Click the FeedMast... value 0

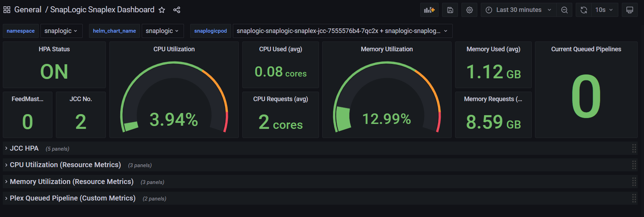coord(27,122)
